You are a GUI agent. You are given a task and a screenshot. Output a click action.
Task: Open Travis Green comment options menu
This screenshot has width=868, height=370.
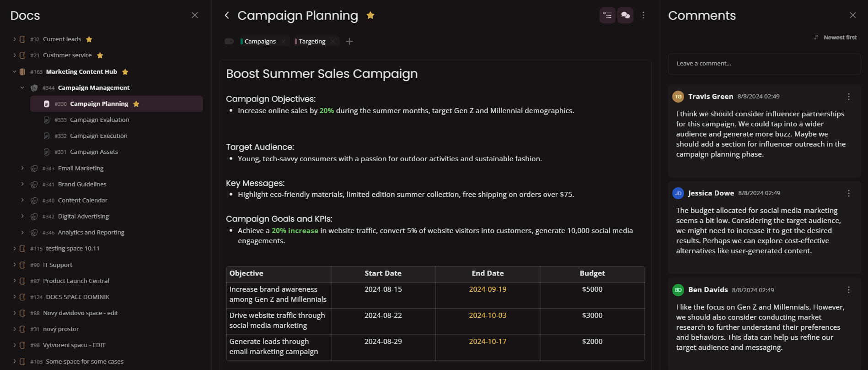pos(849,97)
